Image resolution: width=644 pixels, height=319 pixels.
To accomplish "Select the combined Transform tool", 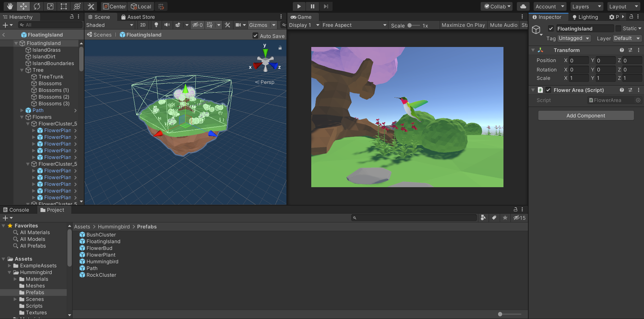I will click(77, 6).
